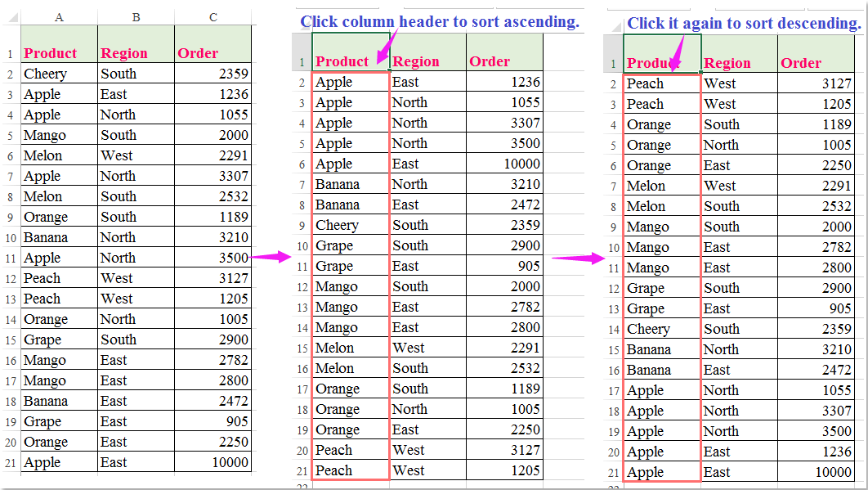Click column letter A in the first table
This screenshot has height=490, width=868.
[x=58, y=17]
